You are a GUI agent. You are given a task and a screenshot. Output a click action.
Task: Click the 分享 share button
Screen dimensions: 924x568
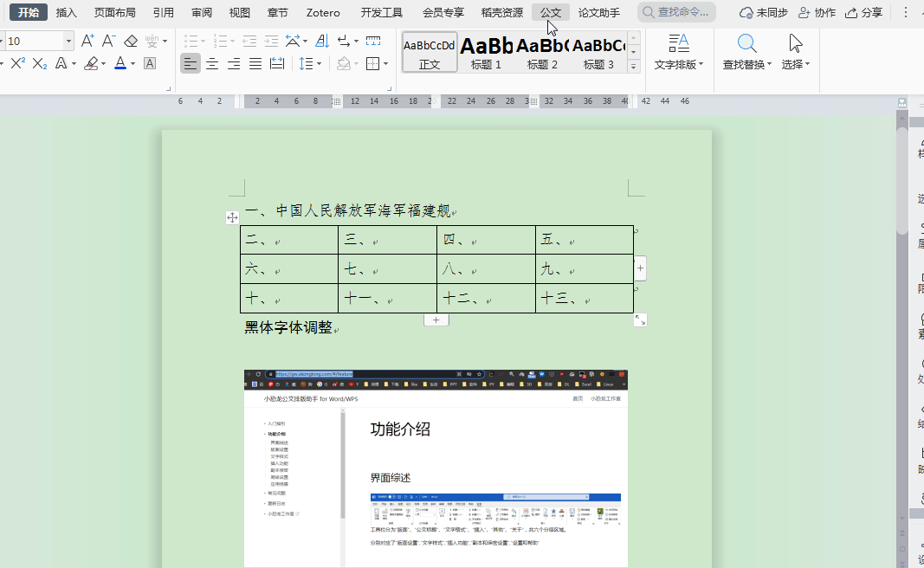pos(863,12)
